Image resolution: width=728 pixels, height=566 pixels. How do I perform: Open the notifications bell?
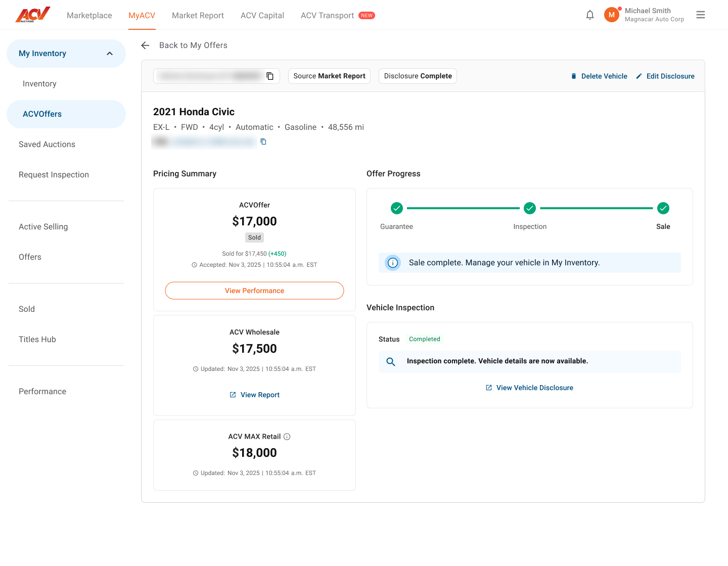[590, 15]
